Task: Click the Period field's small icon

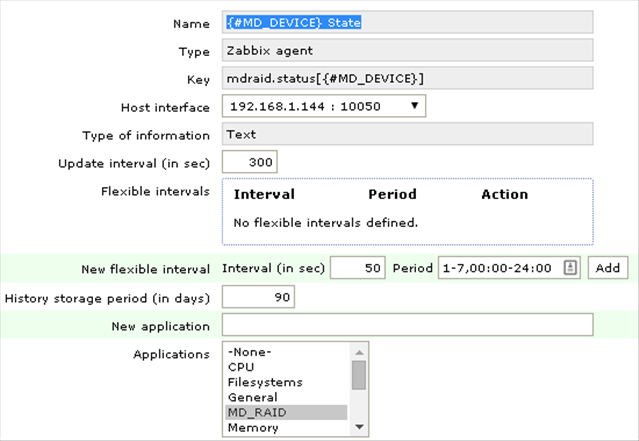Action: (x=570, y=268)
